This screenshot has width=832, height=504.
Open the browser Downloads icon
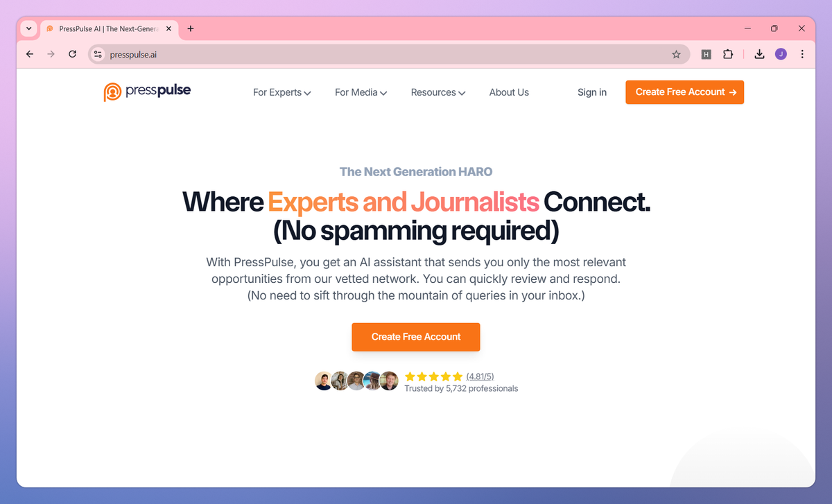[x=759, y=54]
